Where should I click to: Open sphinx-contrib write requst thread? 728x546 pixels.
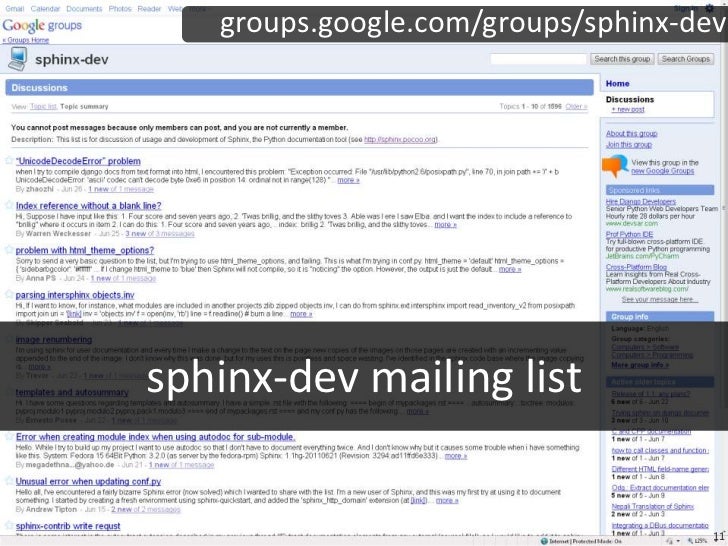(68, 526)
